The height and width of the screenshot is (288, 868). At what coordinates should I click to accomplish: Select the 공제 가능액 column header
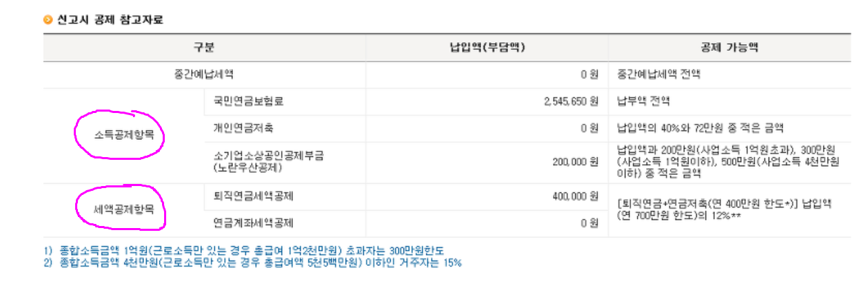(730, 48)
